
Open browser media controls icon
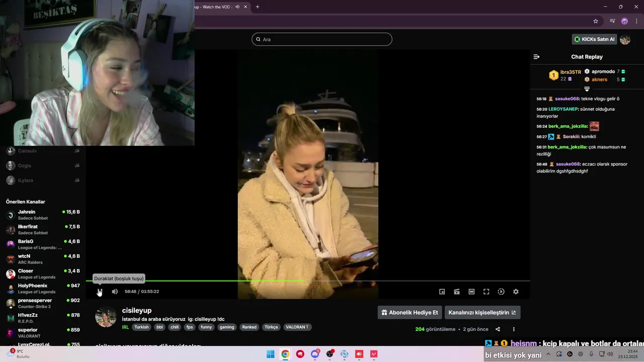click(612, 21)
